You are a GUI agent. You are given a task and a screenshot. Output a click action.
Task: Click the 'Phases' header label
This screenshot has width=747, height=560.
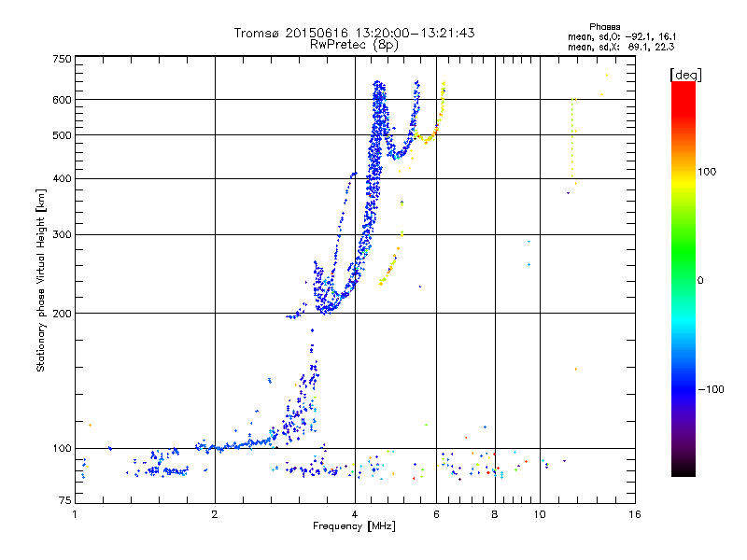point(604,27)
